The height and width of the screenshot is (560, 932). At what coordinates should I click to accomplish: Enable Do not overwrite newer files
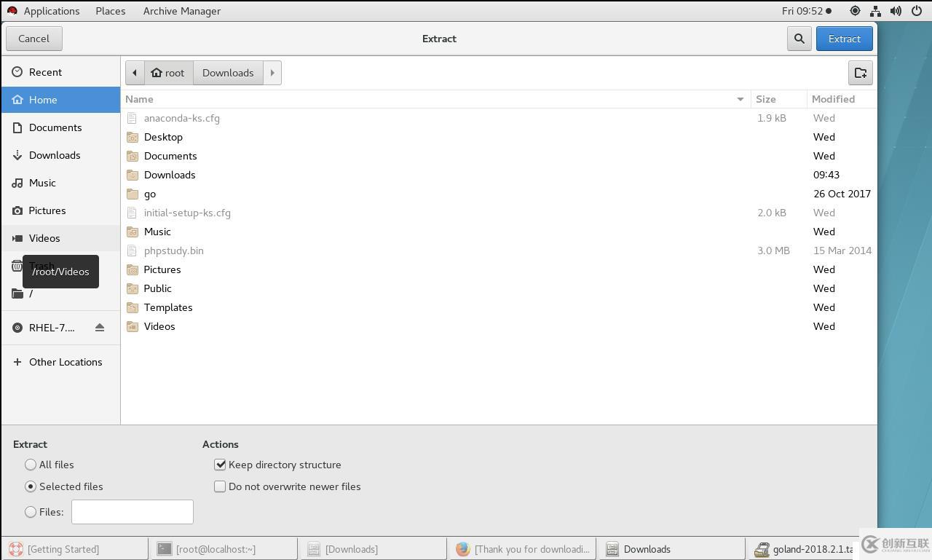(x=220, y=486)
